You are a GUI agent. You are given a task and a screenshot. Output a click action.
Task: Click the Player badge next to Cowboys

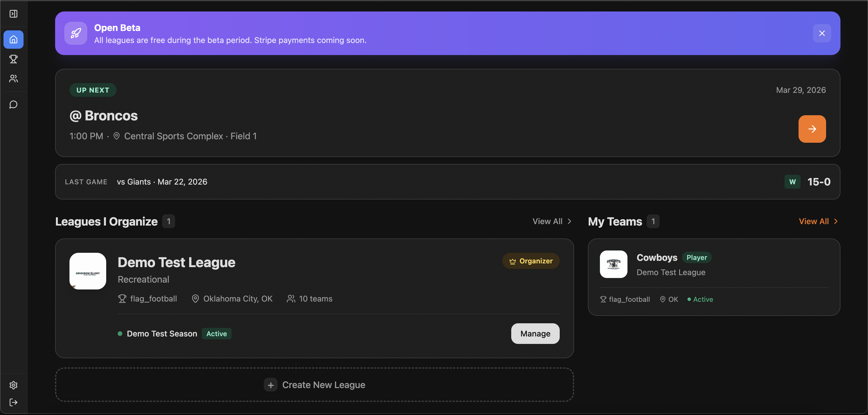click(697, 257)
